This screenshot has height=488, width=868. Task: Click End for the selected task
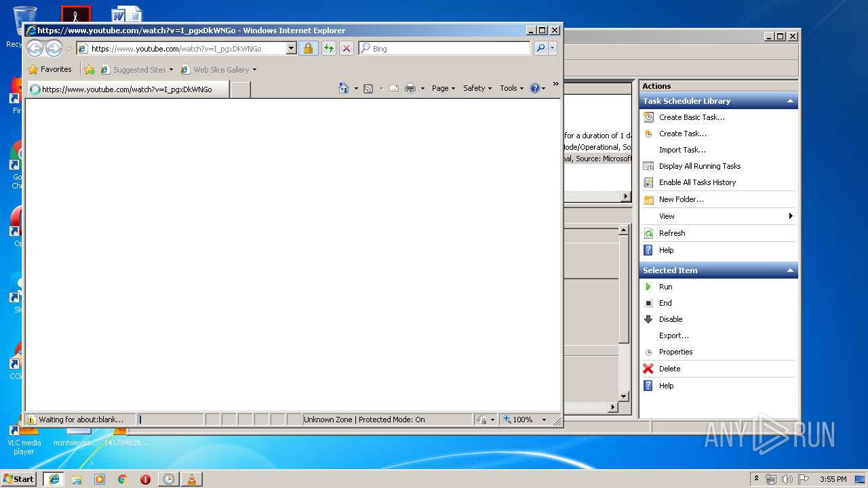tap(665, 303)
